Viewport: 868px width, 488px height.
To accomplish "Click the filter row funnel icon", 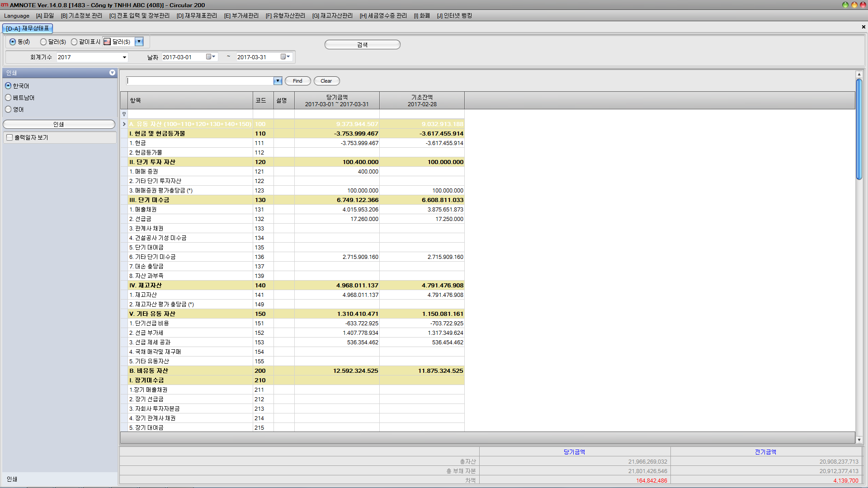I will tap(124, 114).
